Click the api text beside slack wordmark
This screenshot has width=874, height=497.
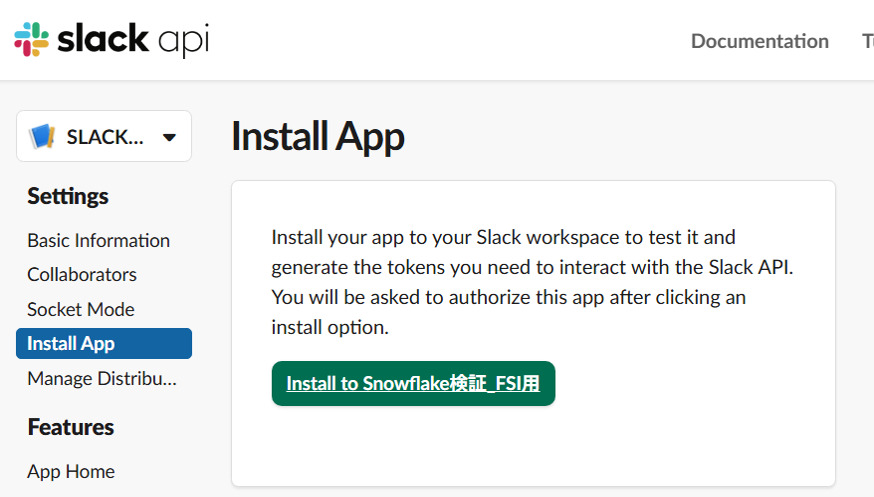click(x=184, y=40)
